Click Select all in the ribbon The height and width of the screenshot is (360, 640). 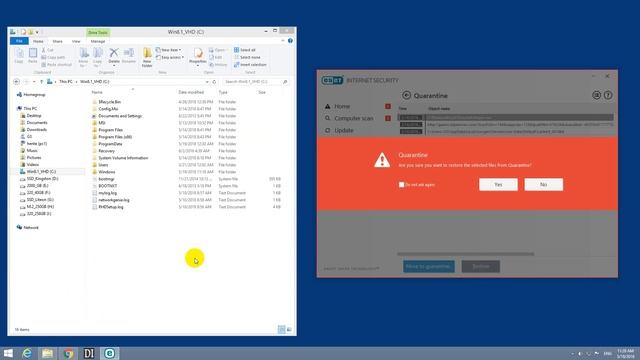[x=245, y=50]
